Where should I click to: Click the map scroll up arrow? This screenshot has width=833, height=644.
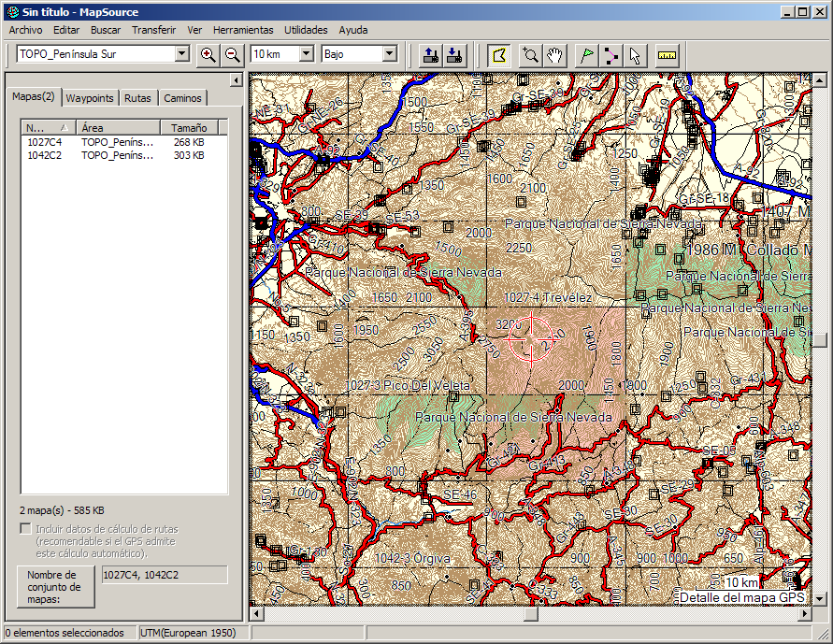tap(819, 80)
